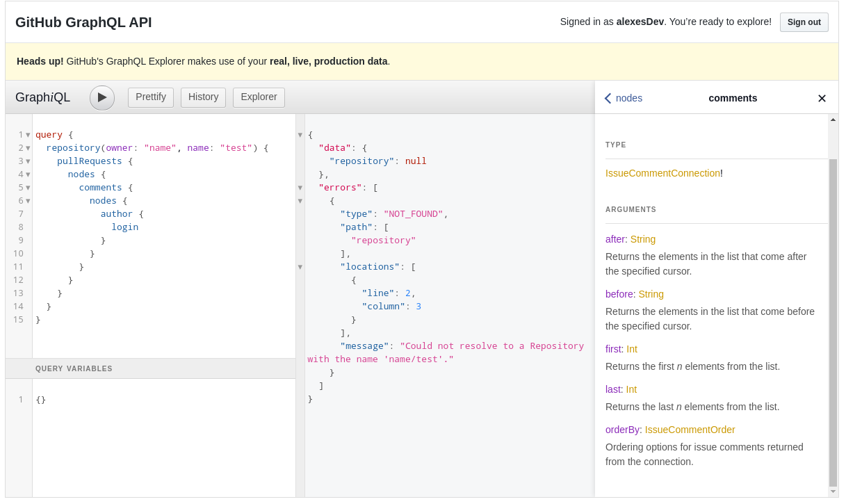The height and width of the screenshot is (504, 846).
Task: Open String type of the after argument
Action: point(643,239)
